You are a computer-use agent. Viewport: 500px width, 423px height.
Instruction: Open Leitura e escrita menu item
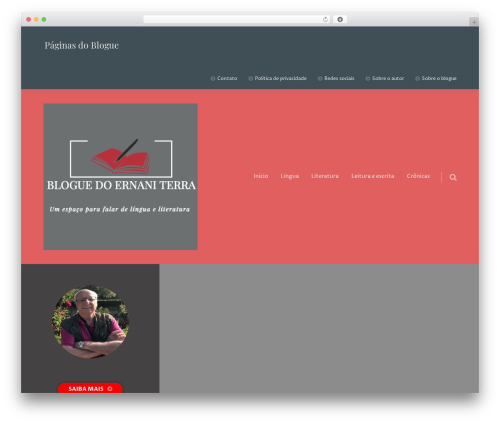pos(373,176)
